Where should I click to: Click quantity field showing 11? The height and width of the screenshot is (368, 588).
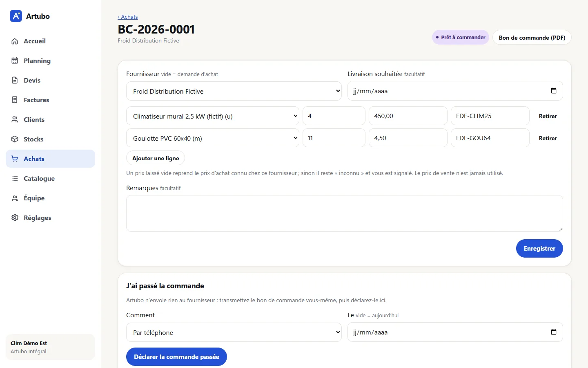click(334, 138)
